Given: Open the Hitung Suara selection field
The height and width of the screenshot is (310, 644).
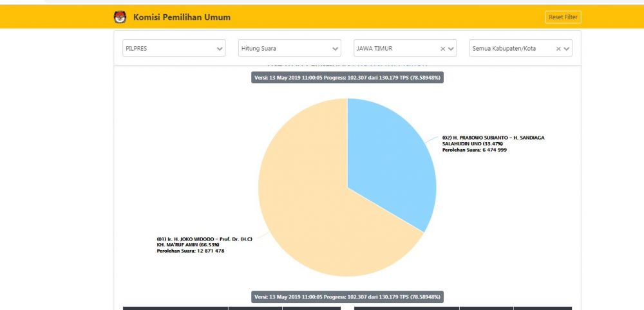Looking at the screenshot, I should click(x=283, y=48).
